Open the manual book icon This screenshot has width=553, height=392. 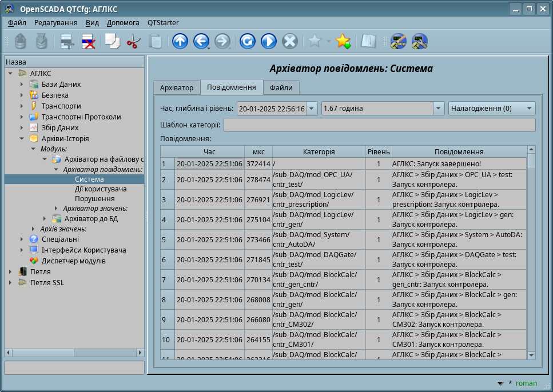pyautogui.click(x=368, y=41)
